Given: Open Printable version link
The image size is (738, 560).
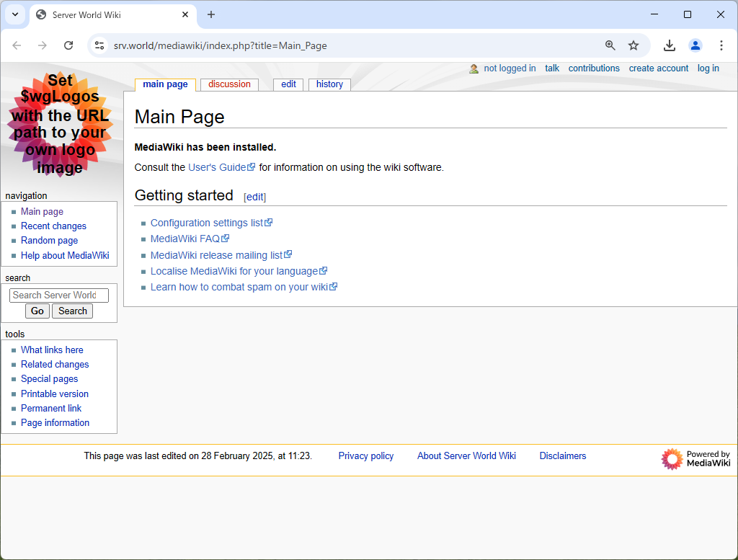Looking at the screenshot, I should pos(55,394).
